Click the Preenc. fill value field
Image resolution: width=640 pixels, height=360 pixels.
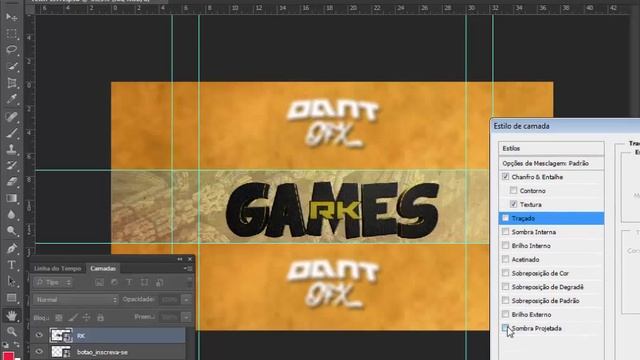pos(169,317)
